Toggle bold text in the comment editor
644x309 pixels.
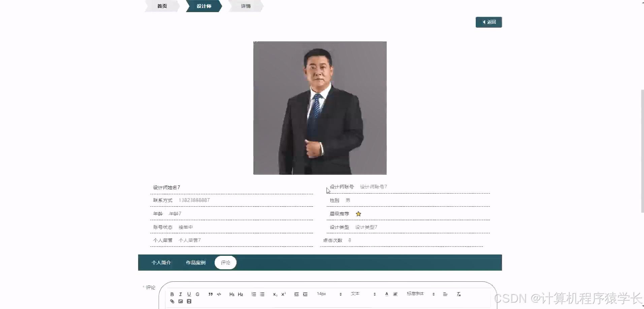coord(172,294)
